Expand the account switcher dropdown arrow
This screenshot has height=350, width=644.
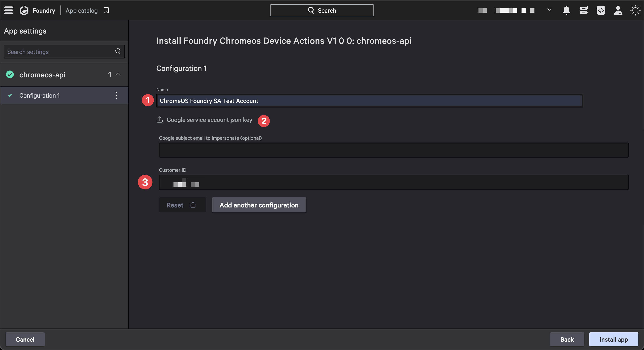549,10
